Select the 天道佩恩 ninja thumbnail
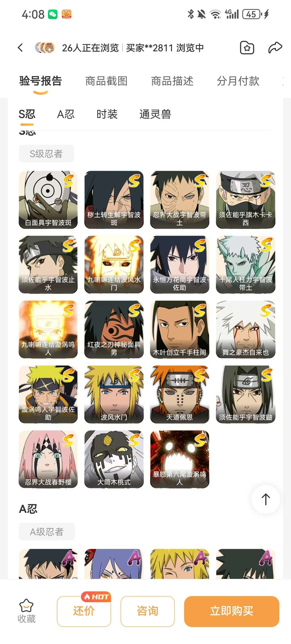This screenshot has width=291, height=644. [180, 394]
